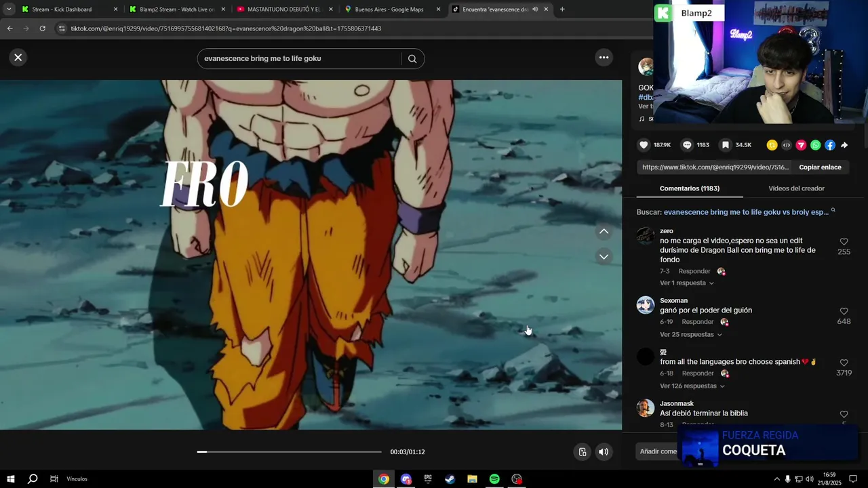
Task: Open taskbar volume control
Action: click(x=810, y=479)
